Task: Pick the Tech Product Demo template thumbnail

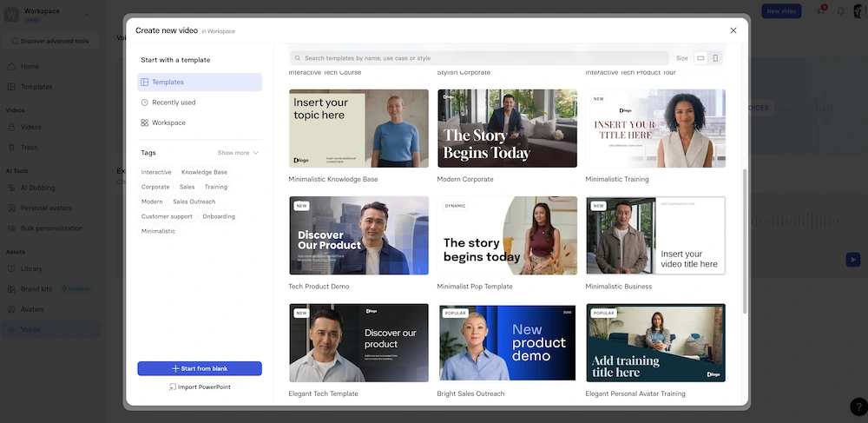Action: click(x=358, y=235)
